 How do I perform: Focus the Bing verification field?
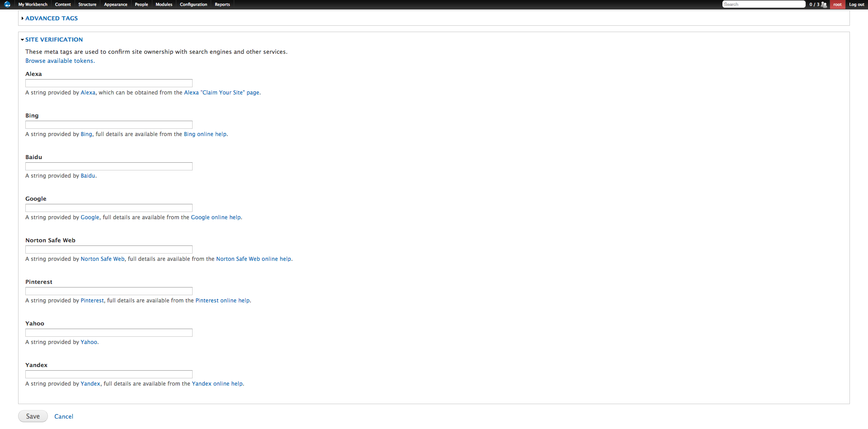click(x=109, y=125)
